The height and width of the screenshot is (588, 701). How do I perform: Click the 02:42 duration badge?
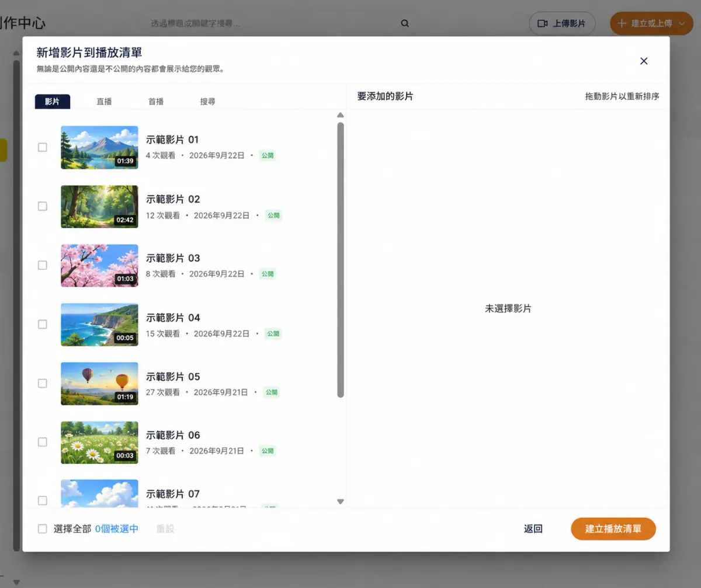point(125,220)
